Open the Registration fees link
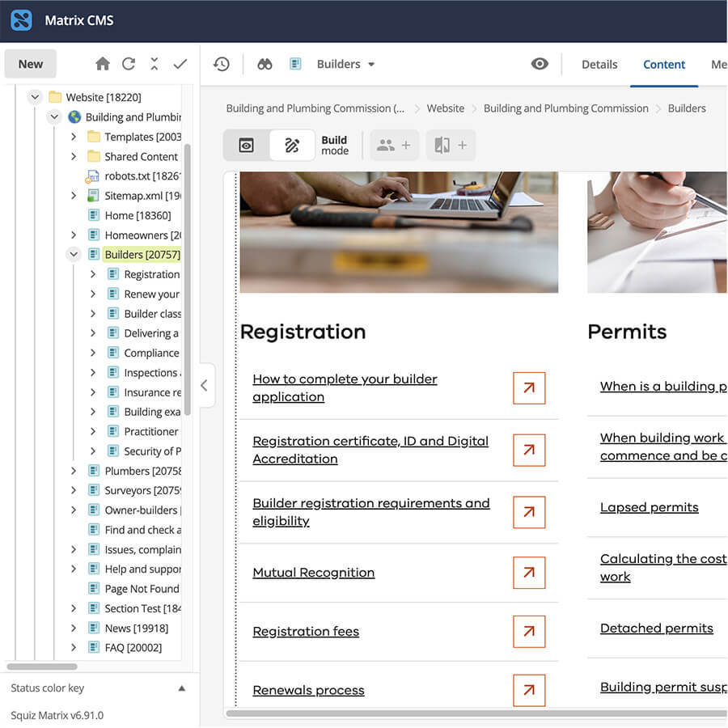This screenshot has width=728, height=728. click(x=306, y=632)
